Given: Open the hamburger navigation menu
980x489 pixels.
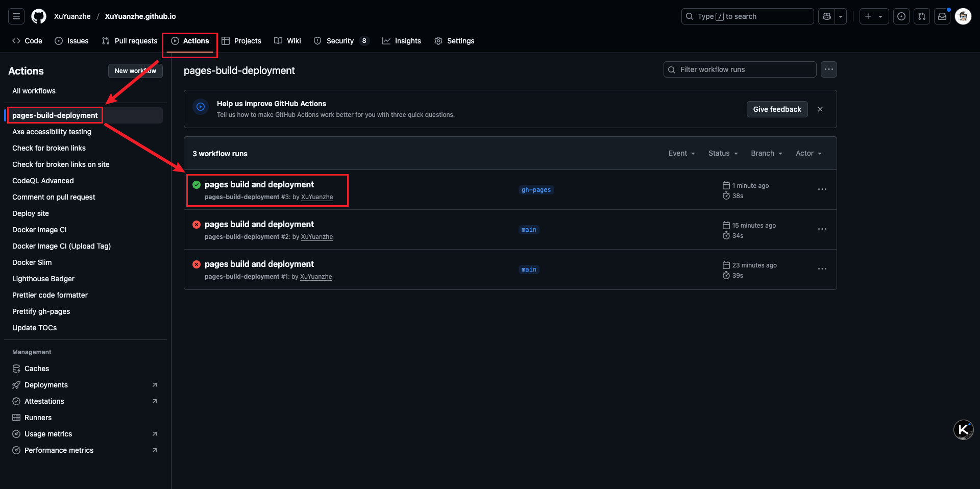Looking at the screenshot, I should [16, 16].
